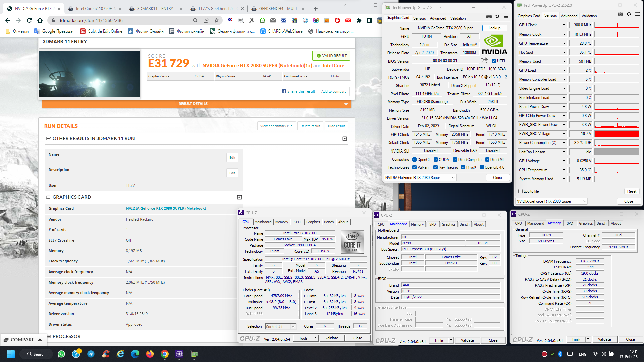Toggle the OpenCL checkbox
This screenshot has width=644, height=362.
tap(414, 160)
